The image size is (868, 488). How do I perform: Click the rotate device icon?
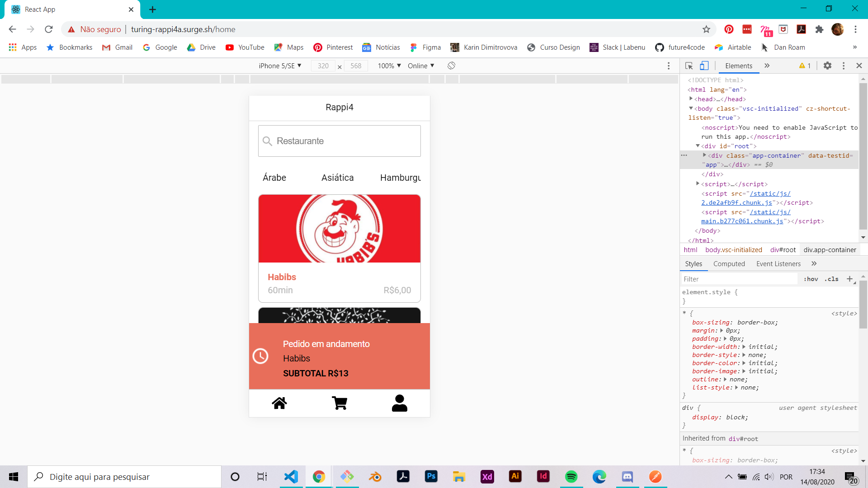tap(451, 66)
